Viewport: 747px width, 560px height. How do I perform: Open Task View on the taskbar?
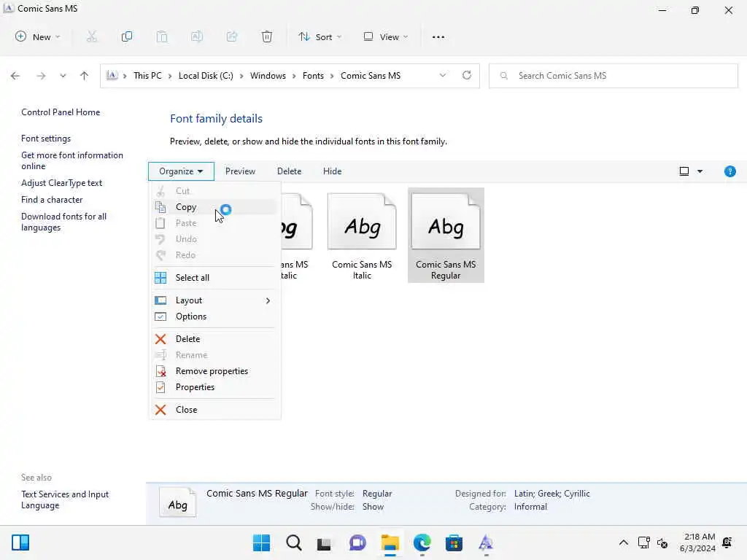pos(324,543)
